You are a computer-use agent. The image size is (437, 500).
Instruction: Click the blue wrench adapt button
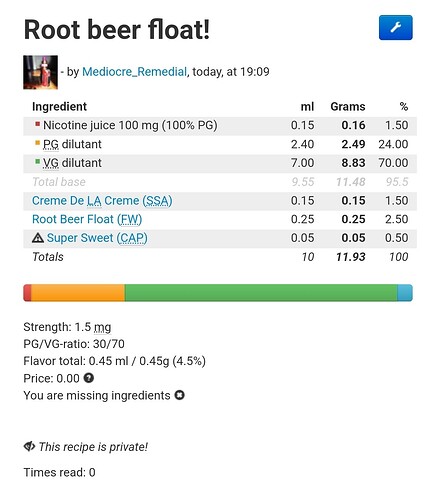coord(395,27)
